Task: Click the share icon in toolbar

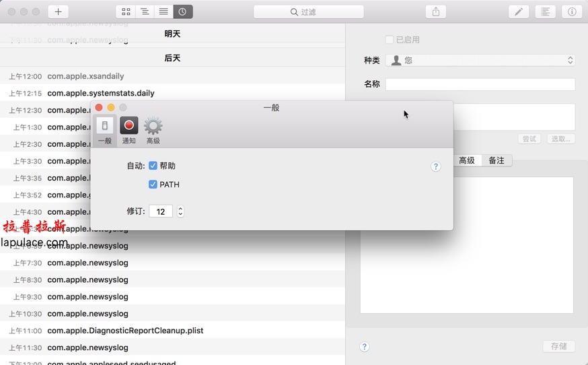Action: 435,11
